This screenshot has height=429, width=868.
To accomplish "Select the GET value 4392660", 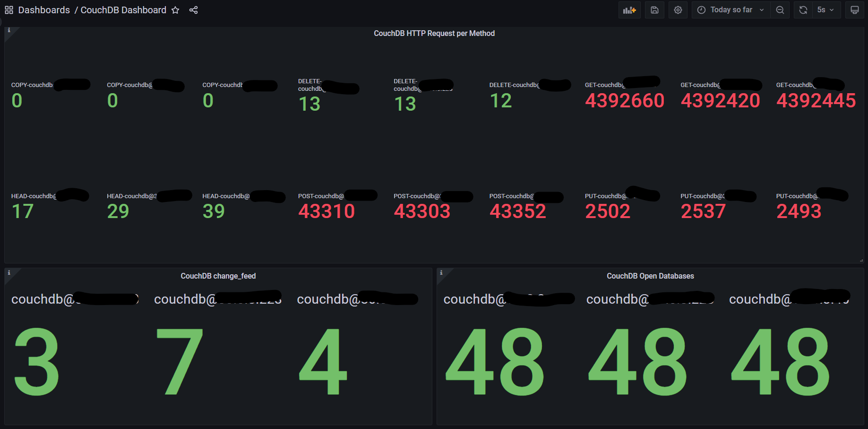I will pos(625,101).
